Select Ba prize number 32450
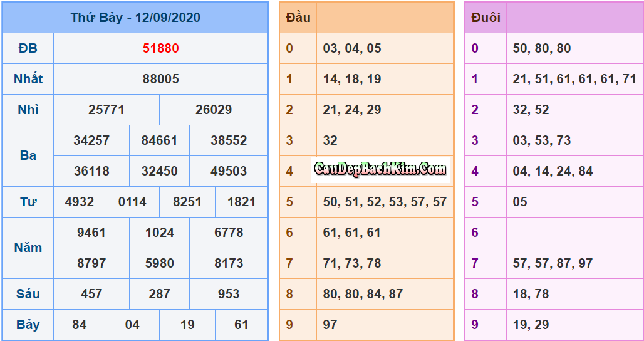 point(159,171)
